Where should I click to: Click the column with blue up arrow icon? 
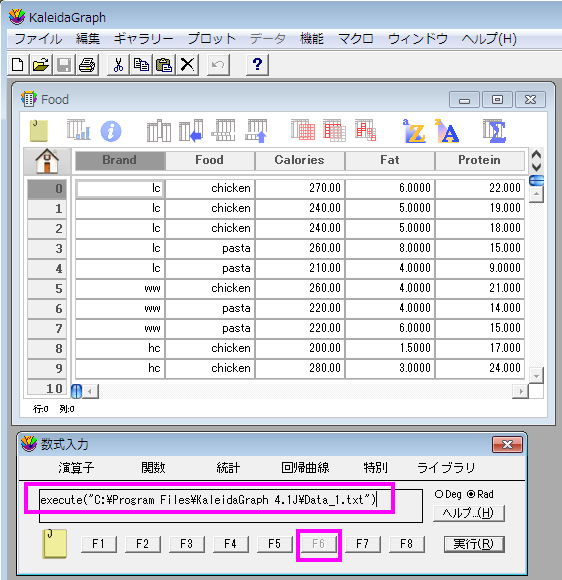pyautogui.click(x=256, y=131)
